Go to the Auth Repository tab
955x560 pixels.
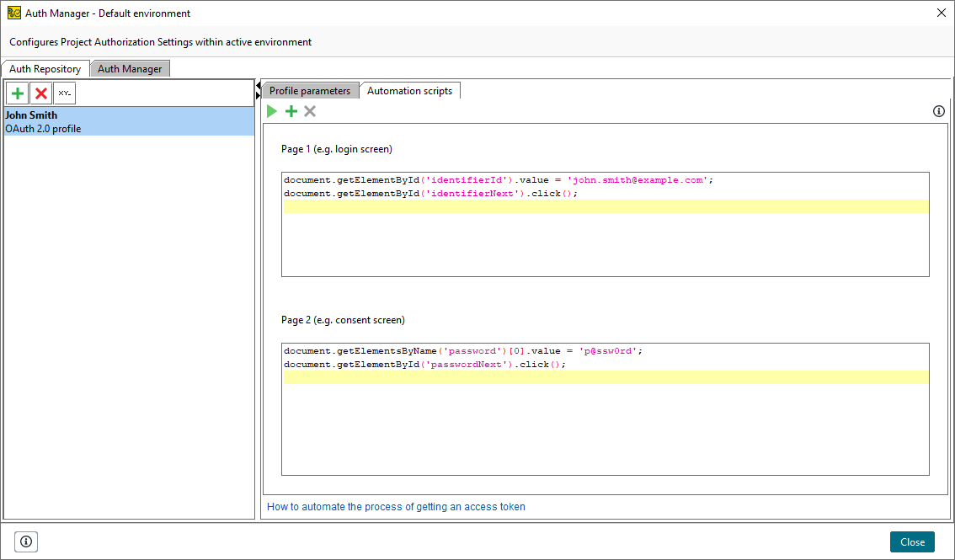pos(45,68)
